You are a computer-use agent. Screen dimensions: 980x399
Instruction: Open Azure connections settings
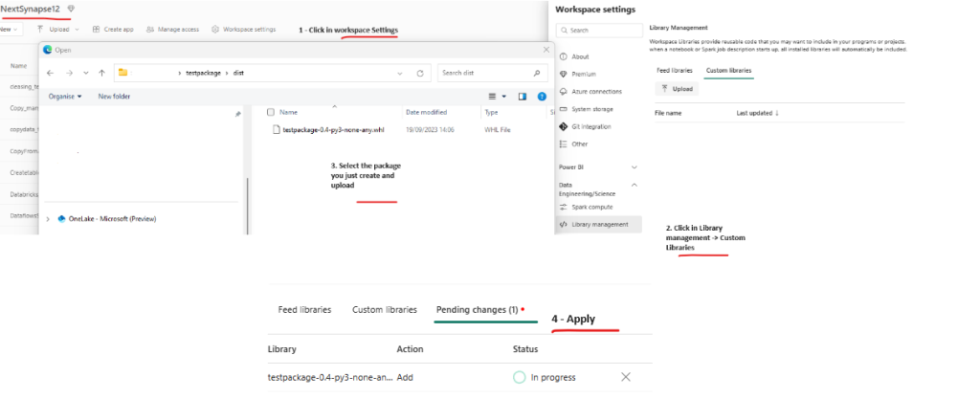(590, 91)
